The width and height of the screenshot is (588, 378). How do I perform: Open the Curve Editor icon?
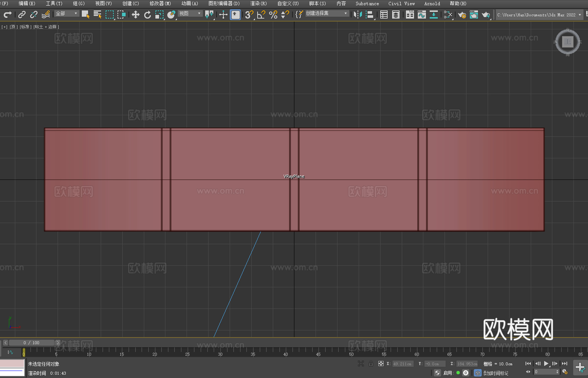422,14
